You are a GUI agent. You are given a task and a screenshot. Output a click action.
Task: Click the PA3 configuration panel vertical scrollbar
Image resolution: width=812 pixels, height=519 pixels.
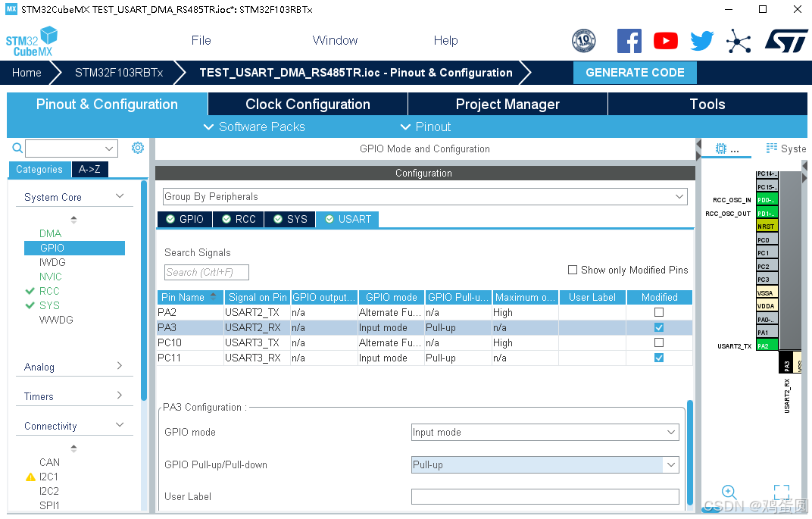tap(690, 452)
